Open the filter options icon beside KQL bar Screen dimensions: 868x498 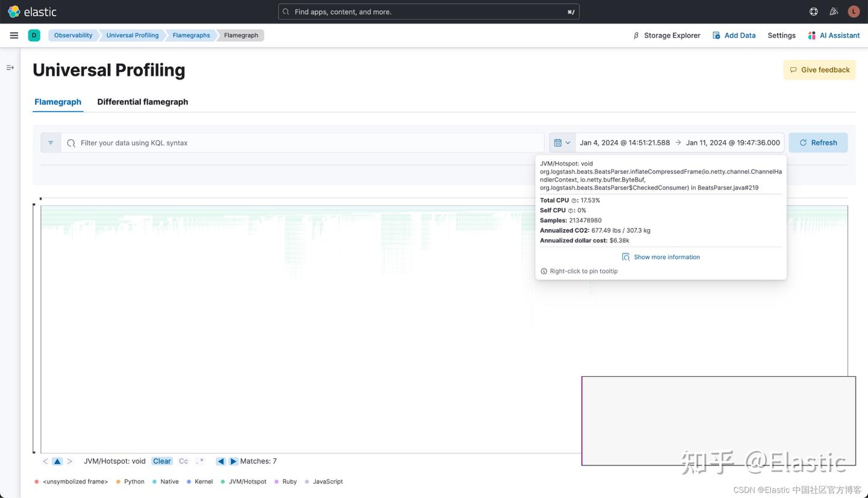pos(51,143)
